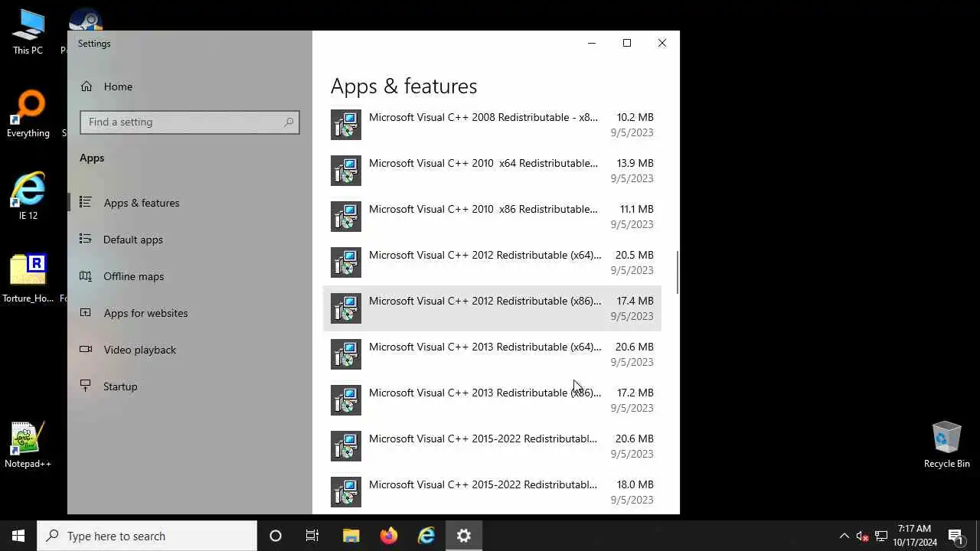Click the Apps & features scrollbar thumb
The width and height of the screenshot is (980, 551).
(x=677, y=272)
